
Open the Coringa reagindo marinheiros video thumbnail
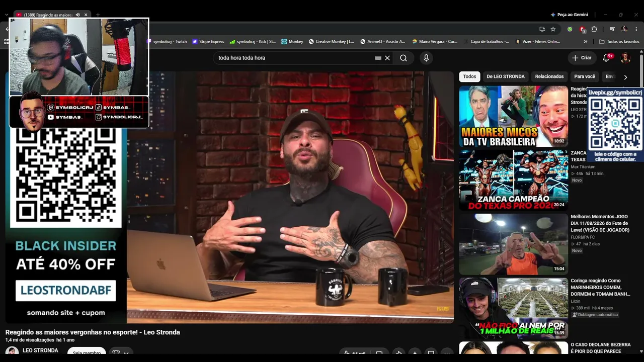pos(513,308)
